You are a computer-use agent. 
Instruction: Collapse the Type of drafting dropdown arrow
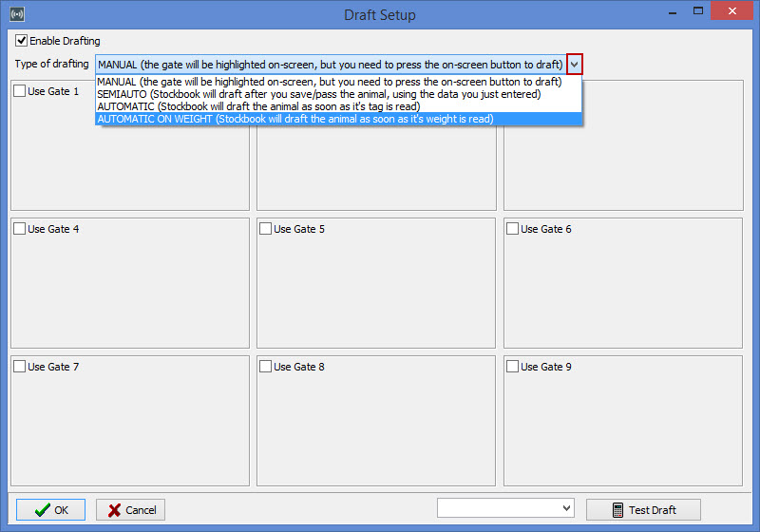(575, 65)
